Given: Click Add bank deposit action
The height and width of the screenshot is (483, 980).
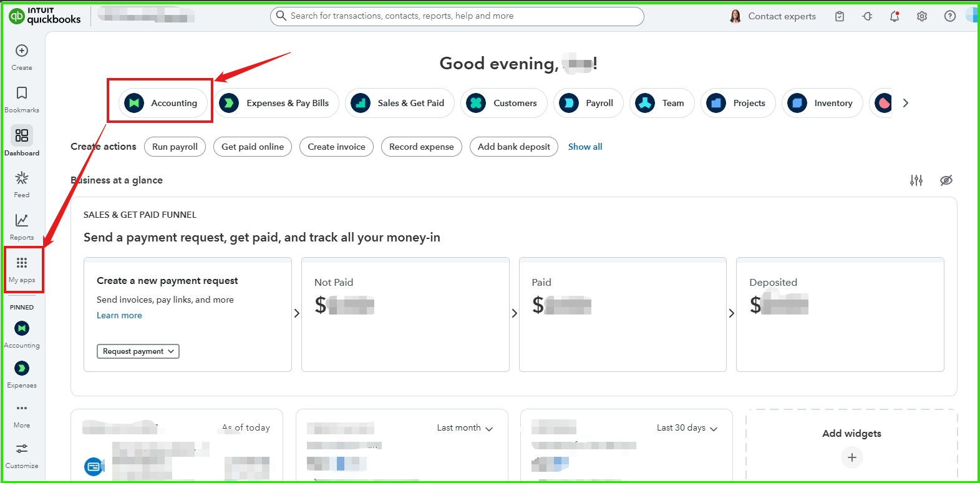Looking at the screenshot, I should tap(514, 147).
